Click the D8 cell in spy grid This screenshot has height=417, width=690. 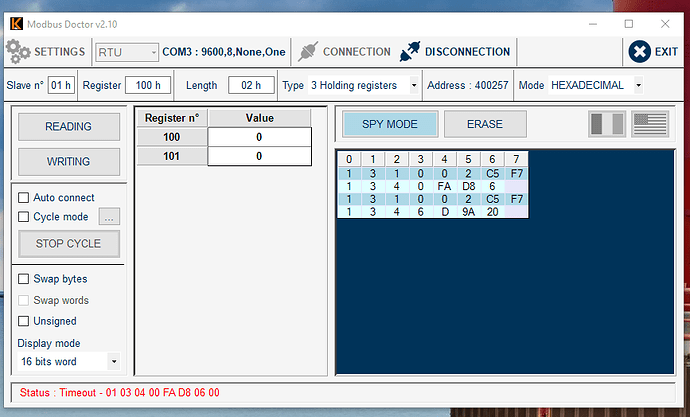coord(469,187)
